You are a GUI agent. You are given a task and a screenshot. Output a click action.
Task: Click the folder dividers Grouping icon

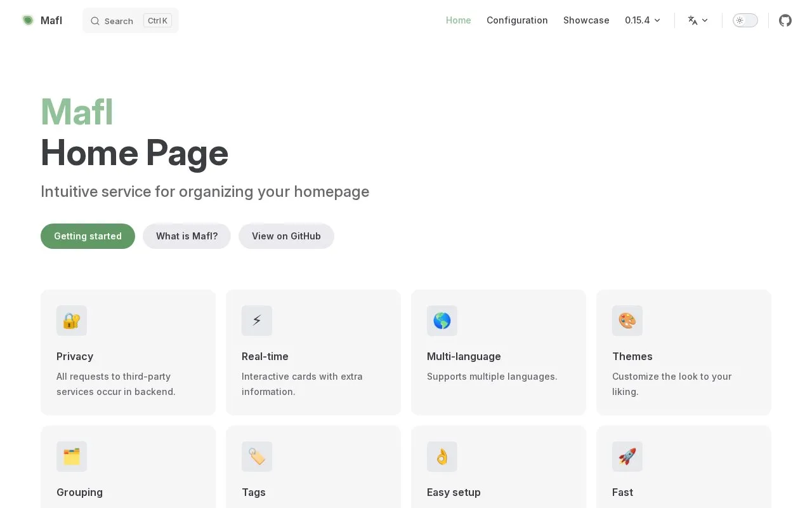point(72,457)
